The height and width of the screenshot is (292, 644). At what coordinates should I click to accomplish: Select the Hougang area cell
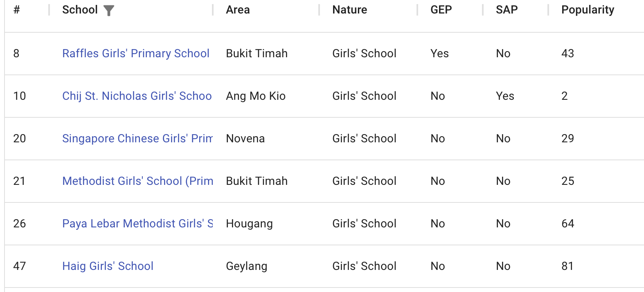pyautogui.click(x=249, y=224)
